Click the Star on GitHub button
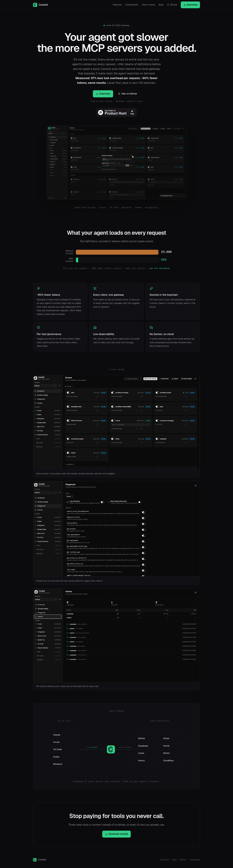233x868 pixels. click(128, 94)
